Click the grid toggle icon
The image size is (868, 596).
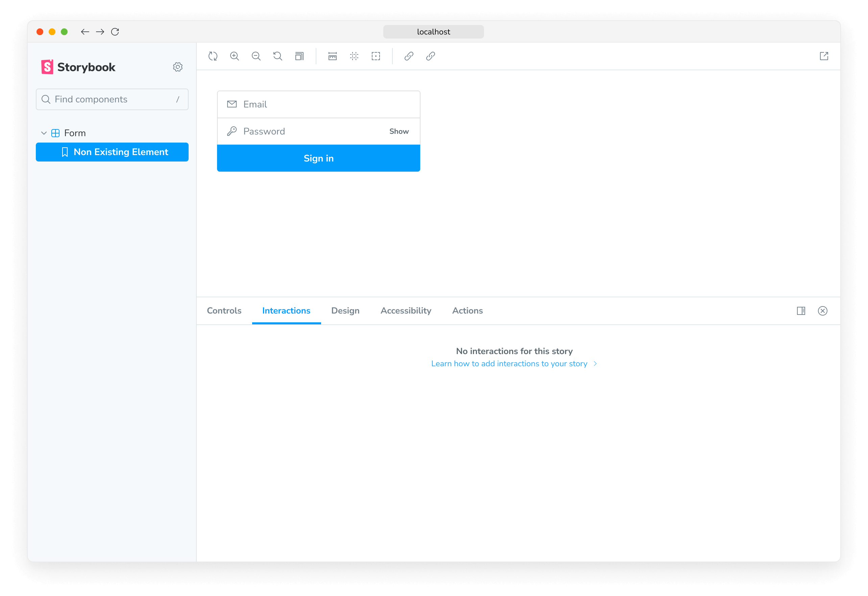[355, 56]
